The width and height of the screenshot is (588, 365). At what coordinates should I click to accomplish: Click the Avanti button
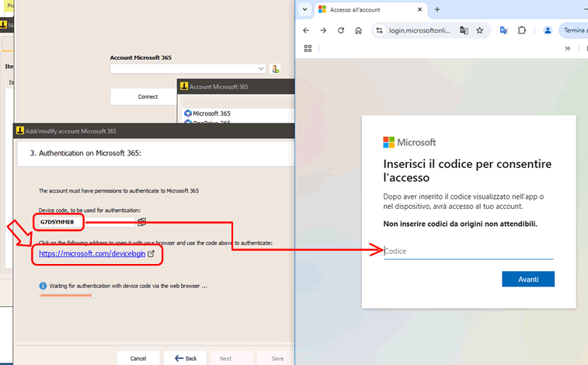pyautogui.click(x=528, y=279)
